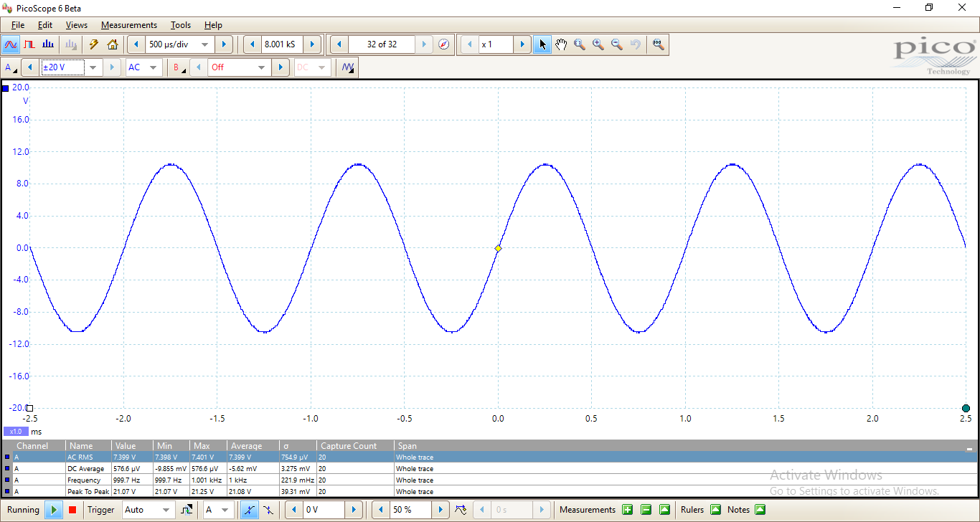Open Math Channels waveform icon

[x=349, y=67]
